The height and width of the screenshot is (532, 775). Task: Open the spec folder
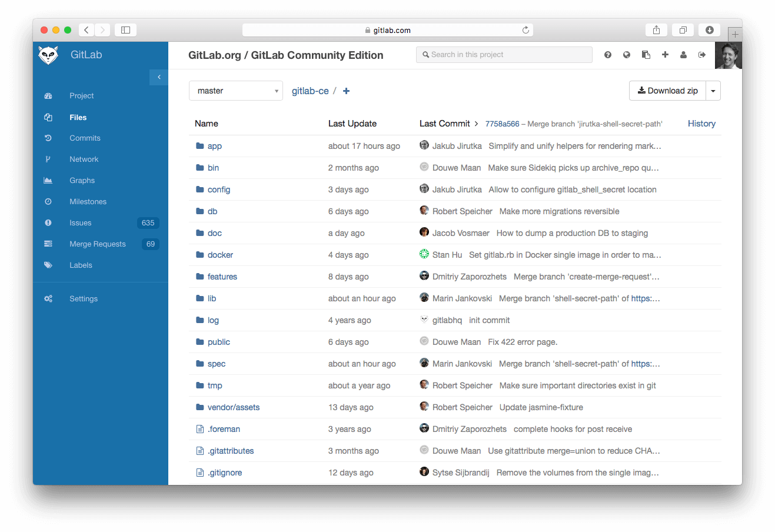[217, 364]
